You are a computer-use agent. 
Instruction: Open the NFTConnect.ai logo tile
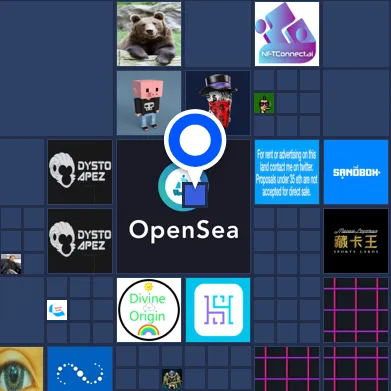[x=287, y=34]
